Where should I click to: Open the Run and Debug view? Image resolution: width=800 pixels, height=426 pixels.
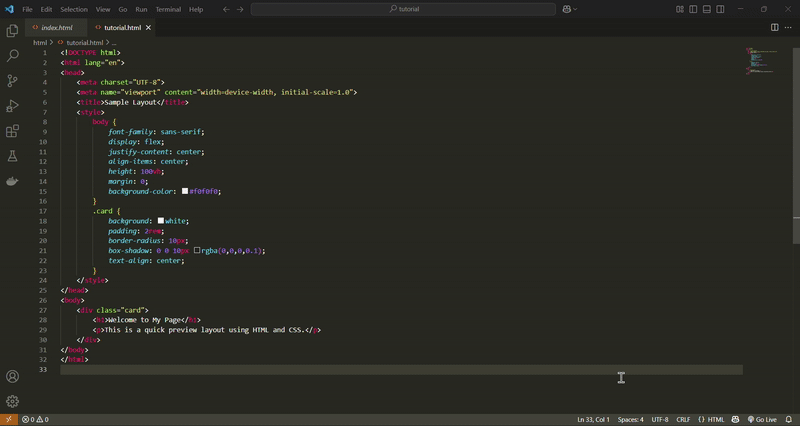(13, 106)
